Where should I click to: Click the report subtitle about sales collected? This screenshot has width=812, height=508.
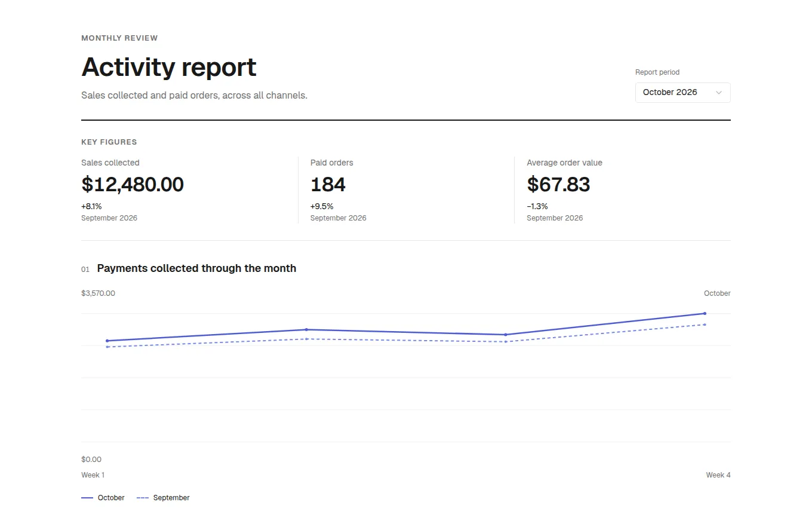coord(194,95)
